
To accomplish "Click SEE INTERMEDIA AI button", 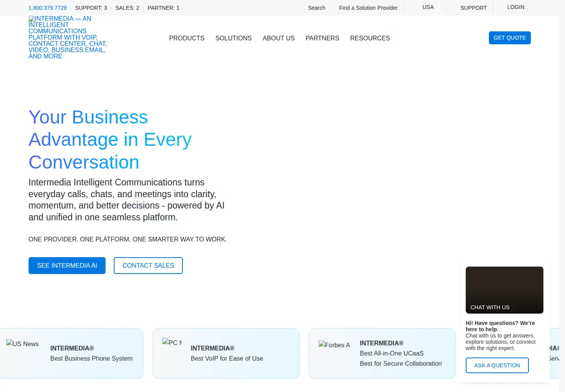I will [x=67, y=265].
